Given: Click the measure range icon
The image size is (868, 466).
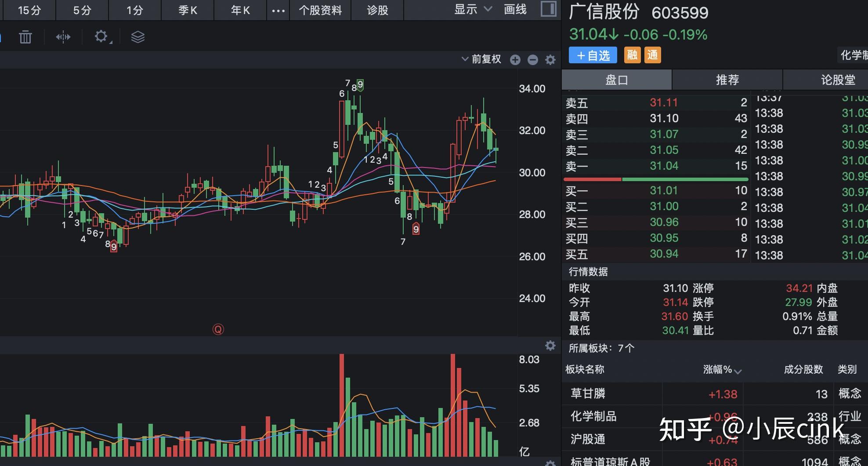Looking at the screenshot, I should coord(63,37).
